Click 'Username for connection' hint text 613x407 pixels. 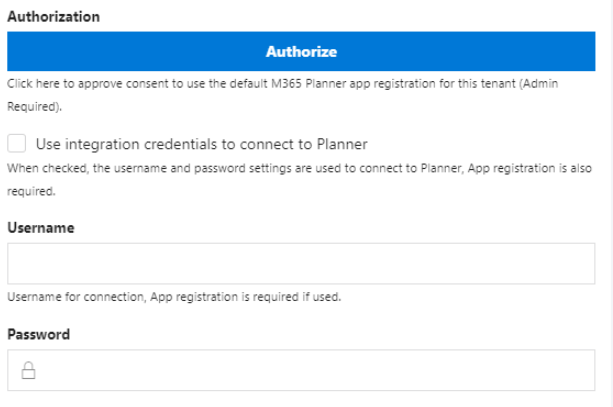174,297
